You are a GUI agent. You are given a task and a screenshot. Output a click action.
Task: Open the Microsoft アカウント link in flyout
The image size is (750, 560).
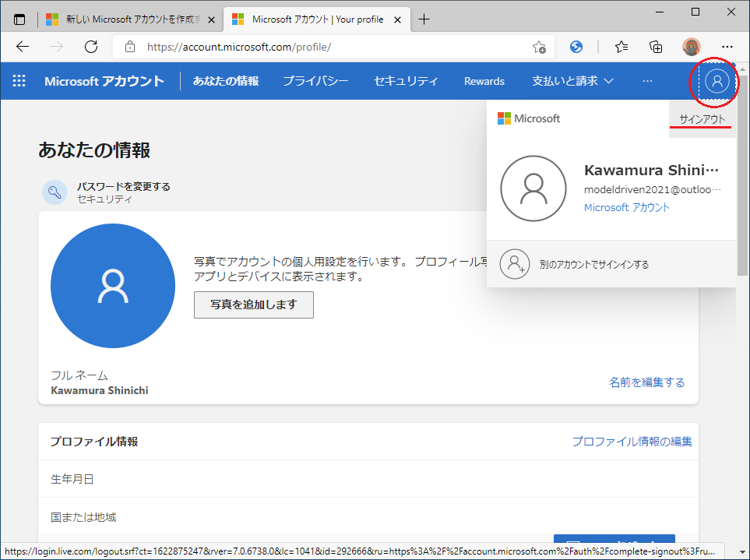(627, 207)
